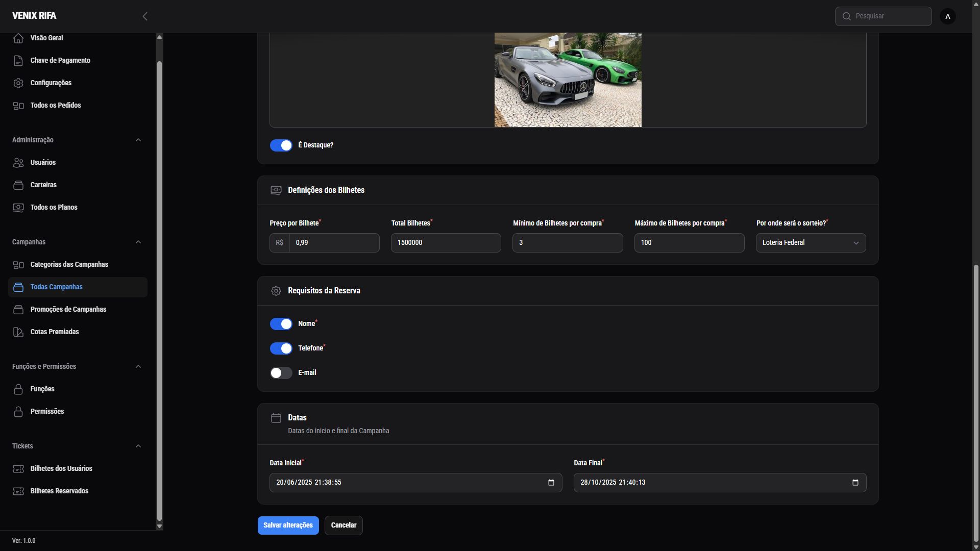Click the Permissões lock icon
The width and height of the screenshot is (980, 551).
(18, 412)
